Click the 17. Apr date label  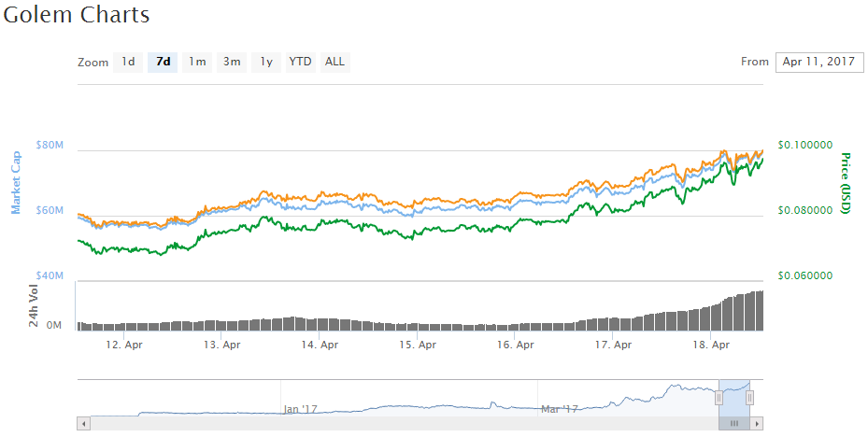[613, 345]
